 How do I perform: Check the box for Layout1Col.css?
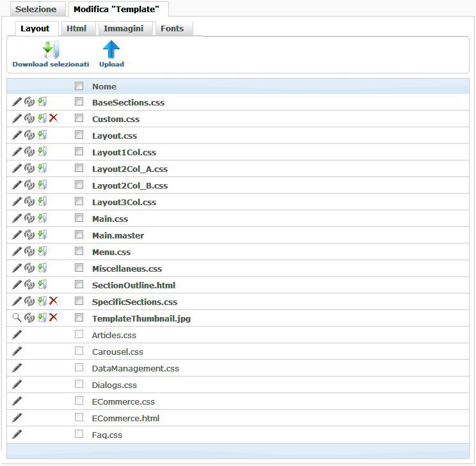(x=79, y=151)
